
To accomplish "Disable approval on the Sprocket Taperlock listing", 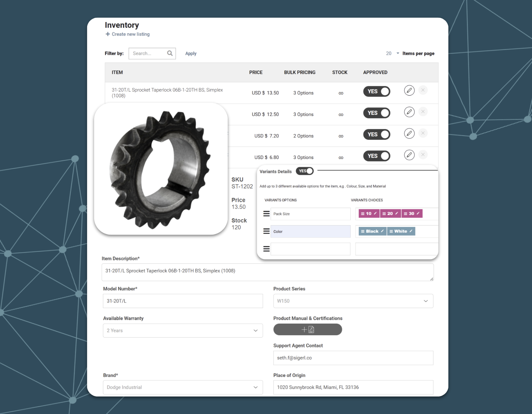I will [377, 91].
